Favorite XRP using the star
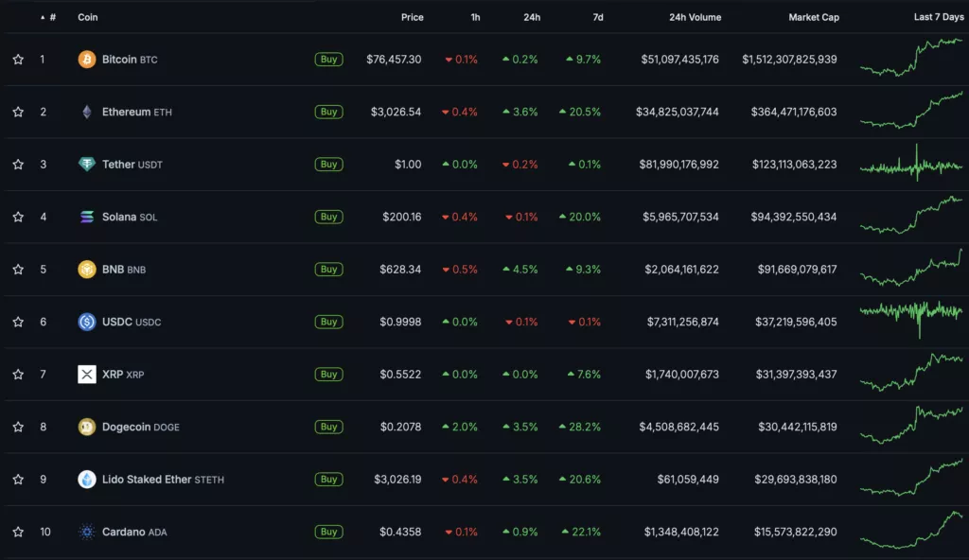 point(18,374)
